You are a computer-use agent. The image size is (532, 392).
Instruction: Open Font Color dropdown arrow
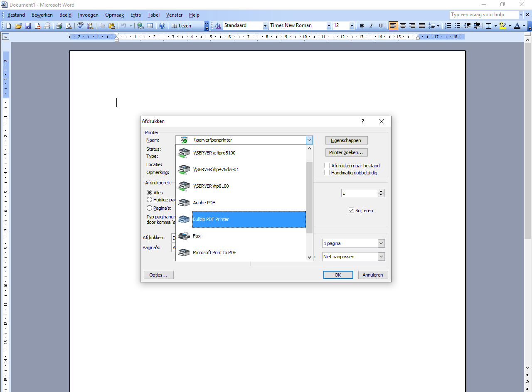pos(524,26)
